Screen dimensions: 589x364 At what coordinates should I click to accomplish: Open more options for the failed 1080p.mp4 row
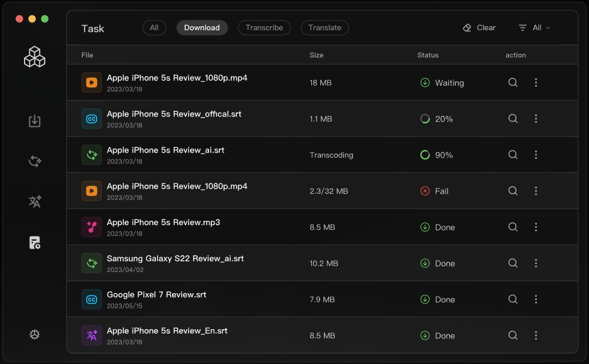536,191
